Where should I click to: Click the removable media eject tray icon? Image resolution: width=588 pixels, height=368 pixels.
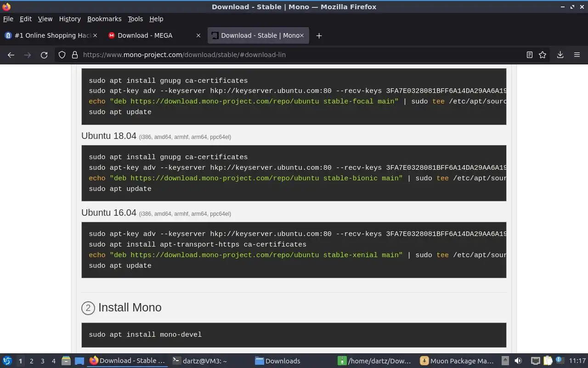click(x=505, y=361)
